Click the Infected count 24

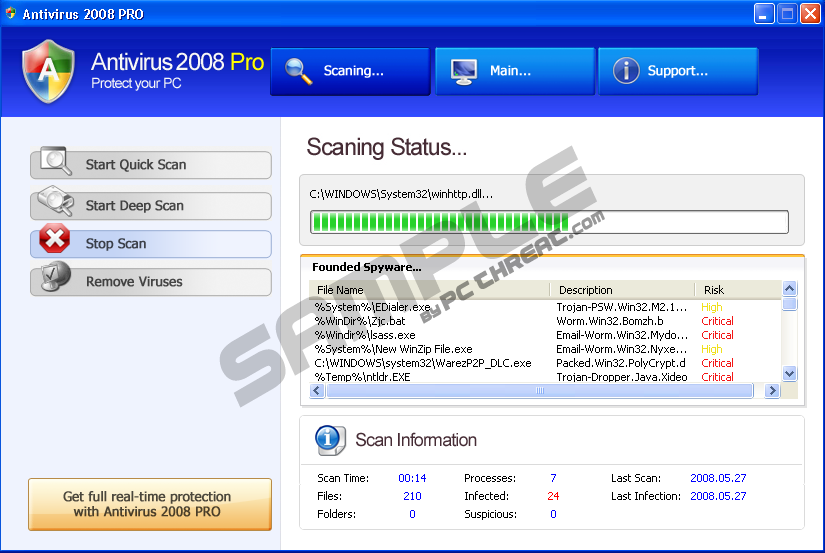coord(553,496)
